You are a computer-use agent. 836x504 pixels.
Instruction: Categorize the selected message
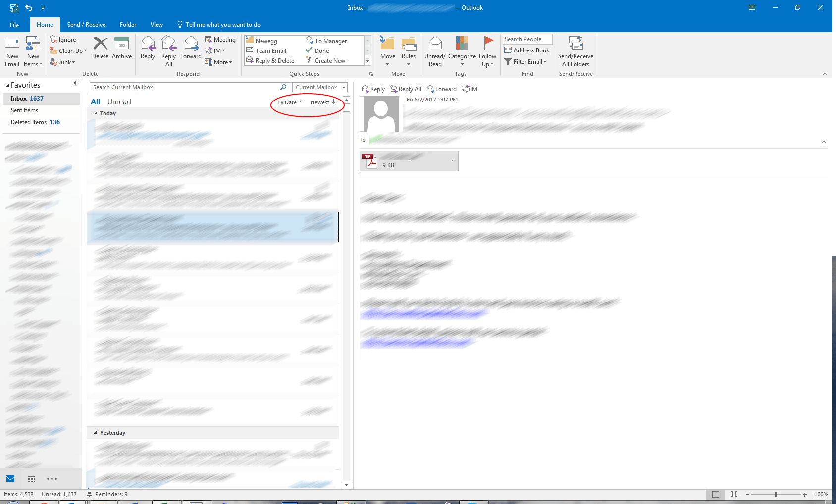tap(462, 51)
